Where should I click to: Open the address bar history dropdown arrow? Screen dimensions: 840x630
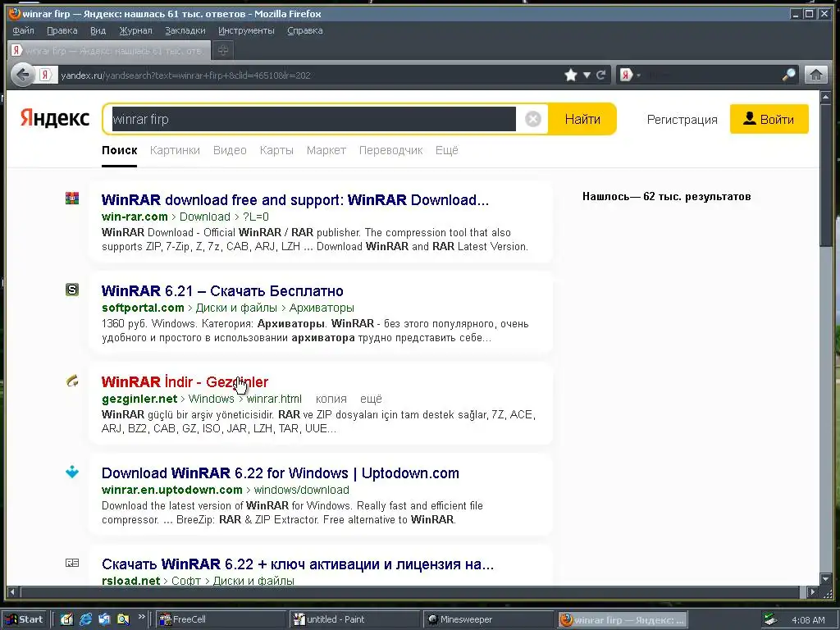pyautogui.click(x=587, y=75)
